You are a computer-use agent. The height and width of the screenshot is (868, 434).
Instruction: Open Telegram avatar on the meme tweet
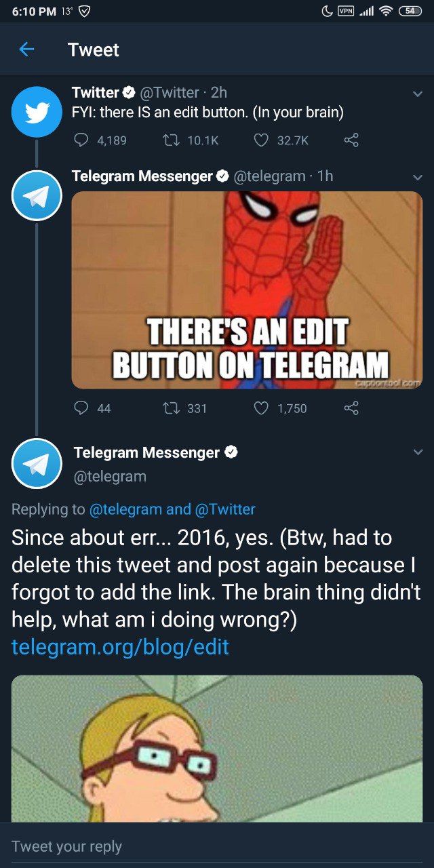[37, 195]
